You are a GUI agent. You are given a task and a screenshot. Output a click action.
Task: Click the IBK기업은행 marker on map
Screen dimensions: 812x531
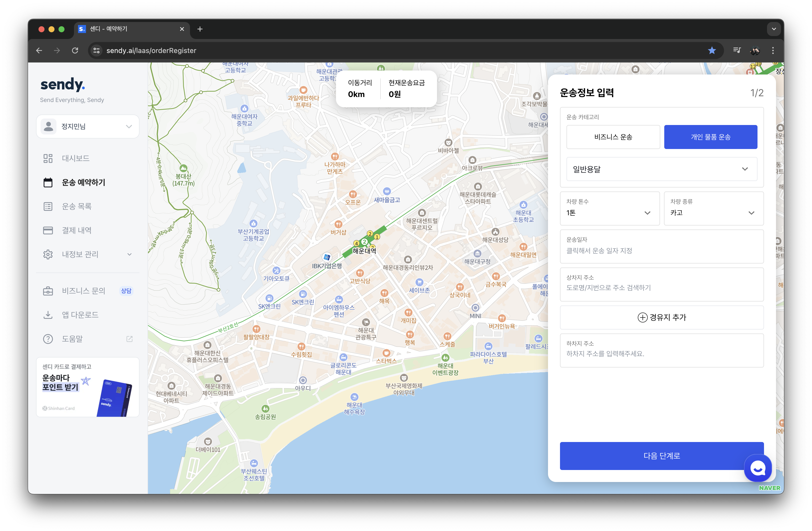coord(326,257)
